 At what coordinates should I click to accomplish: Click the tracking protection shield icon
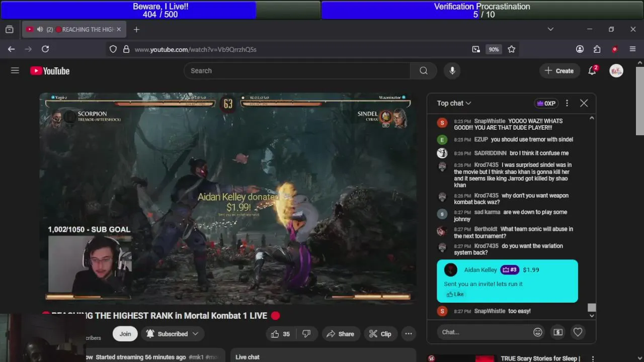tap(113, 49)
